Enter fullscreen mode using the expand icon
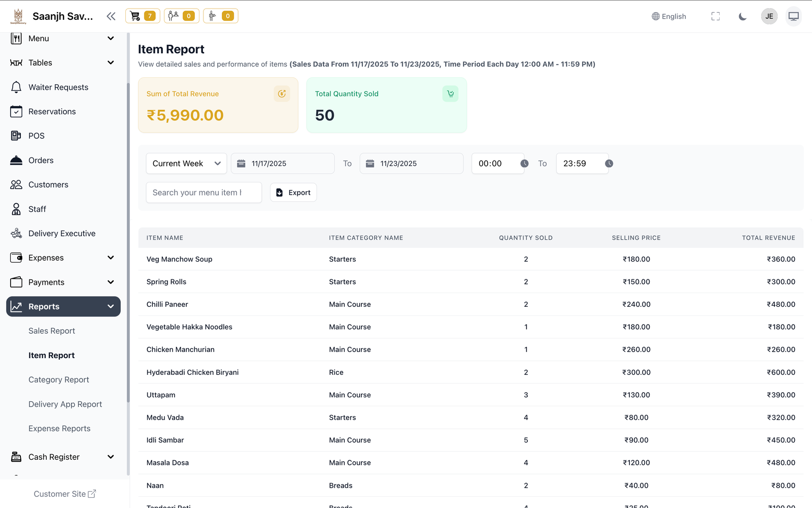Image resolution: width=812 pixels, height=508 pixels. (716, 16)
